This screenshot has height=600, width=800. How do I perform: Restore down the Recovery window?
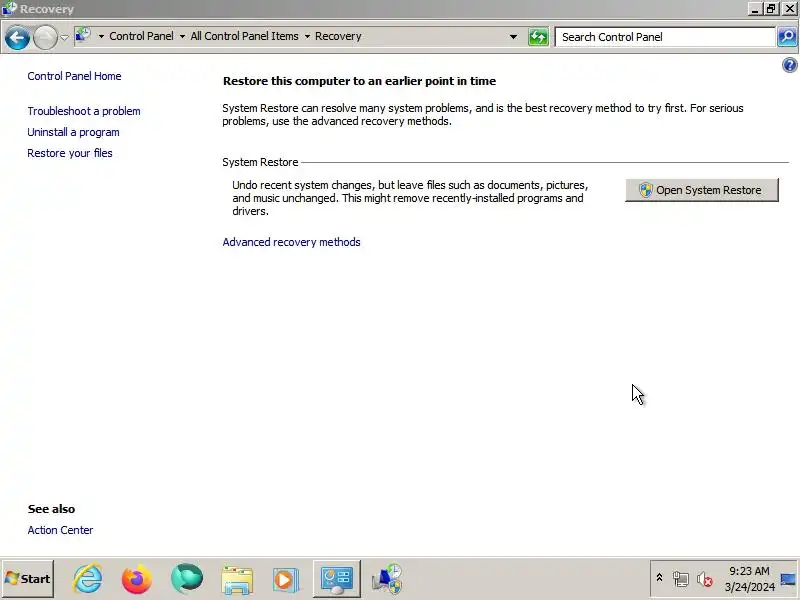(771, 9)
